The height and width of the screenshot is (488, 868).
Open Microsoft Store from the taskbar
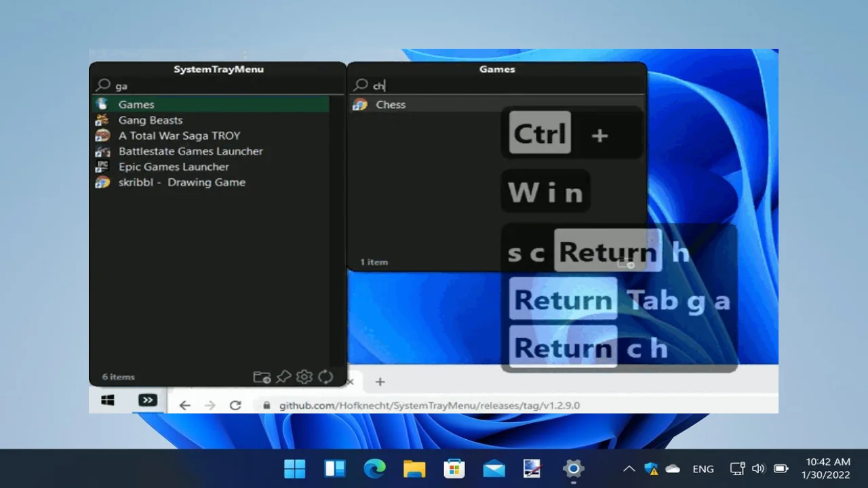(x=454, y=468)
